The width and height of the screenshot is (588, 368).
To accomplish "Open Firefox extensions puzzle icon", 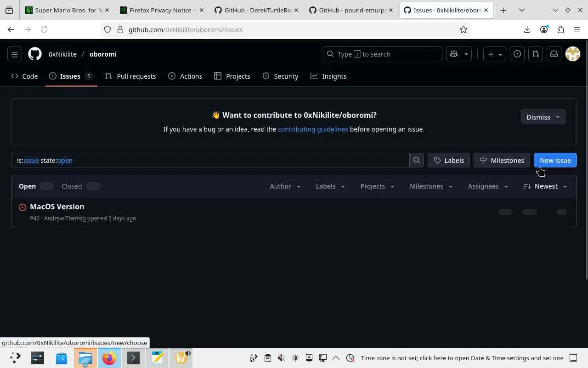I will click(x=560, y=29).
